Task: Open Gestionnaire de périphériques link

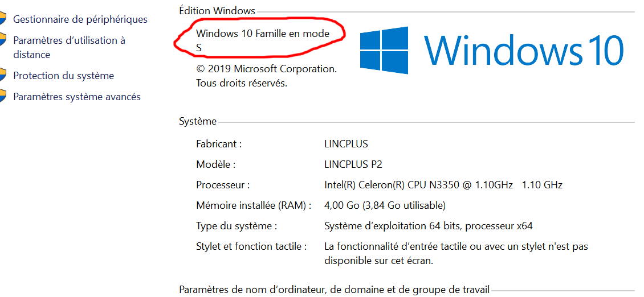Action: (x=80, y=19)
